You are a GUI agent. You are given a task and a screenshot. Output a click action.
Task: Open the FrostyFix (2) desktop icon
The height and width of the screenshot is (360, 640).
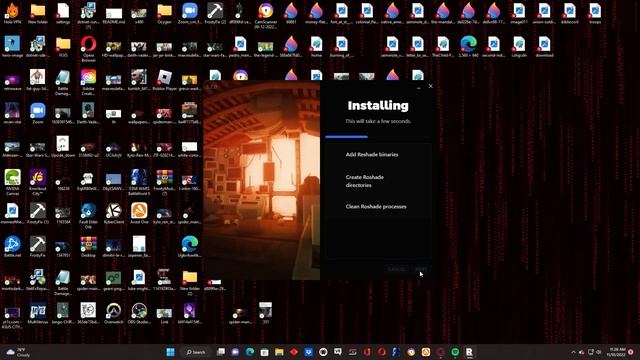tap(215, 13)
